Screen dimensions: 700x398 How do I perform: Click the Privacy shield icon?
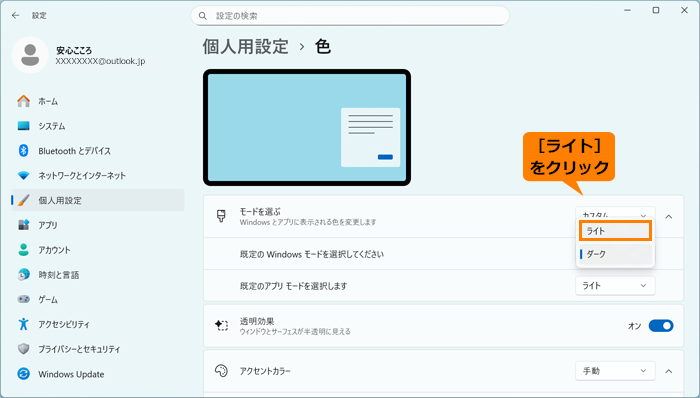tap(24, 349)
